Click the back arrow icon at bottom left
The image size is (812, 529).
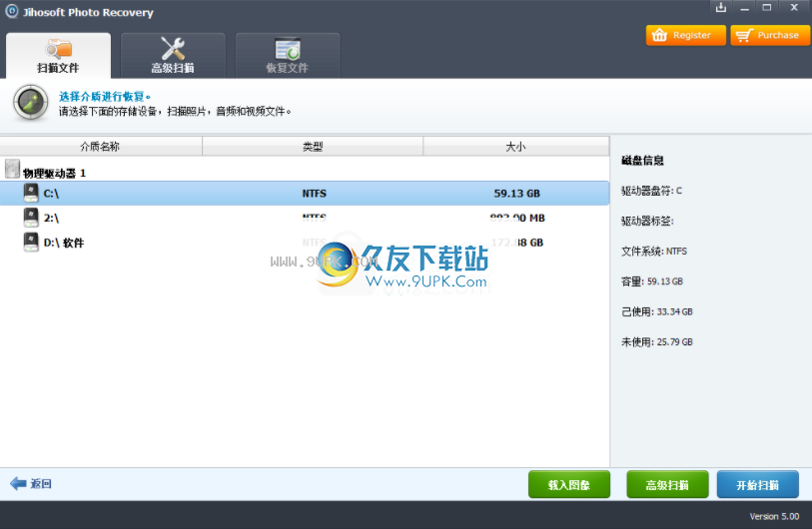[x=18, y=483]
